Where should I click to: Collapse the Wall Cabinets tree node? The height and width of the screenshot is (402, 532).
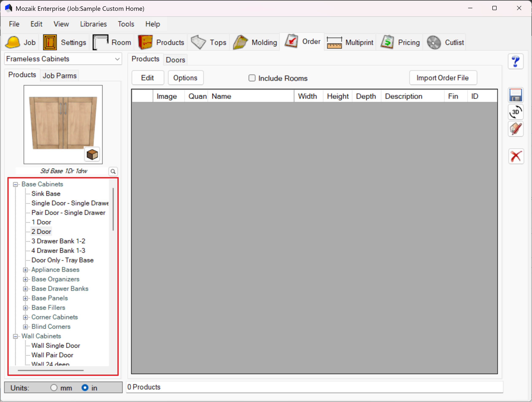click(15, 336)
